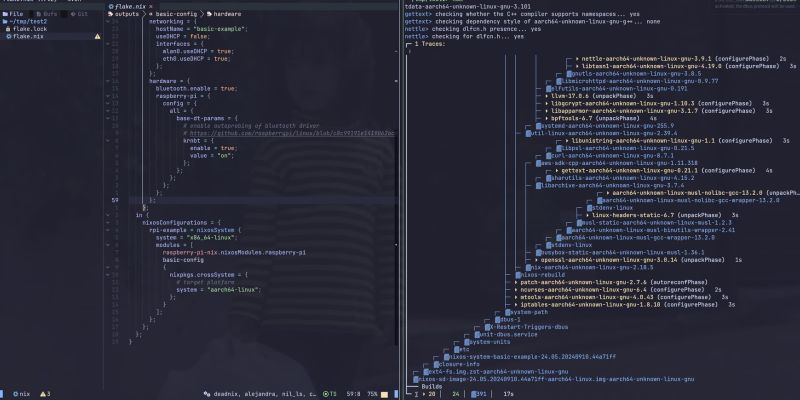The image size is (800, 400).
Task: Show diagnostics via the warning count 3 in statusline
Action: [x=45, y=394]
